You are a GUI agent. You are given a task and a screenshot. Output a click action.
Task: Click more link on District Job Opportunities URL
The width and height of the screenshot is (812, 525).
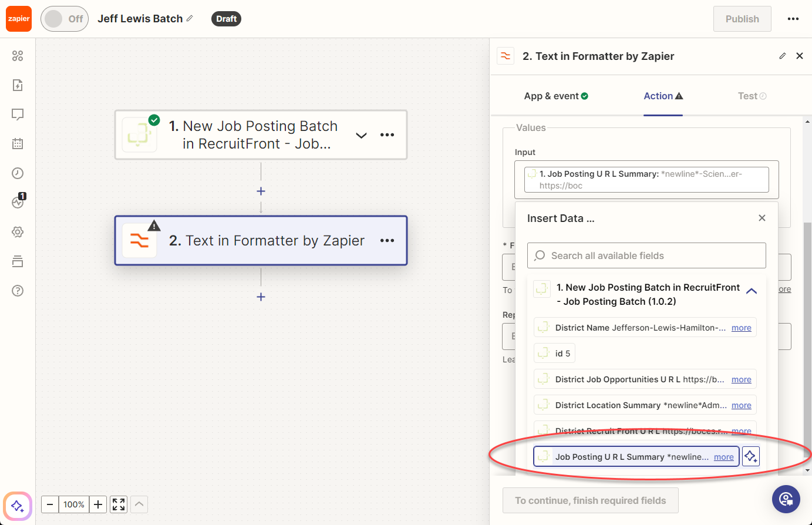[x=741, y=379]
